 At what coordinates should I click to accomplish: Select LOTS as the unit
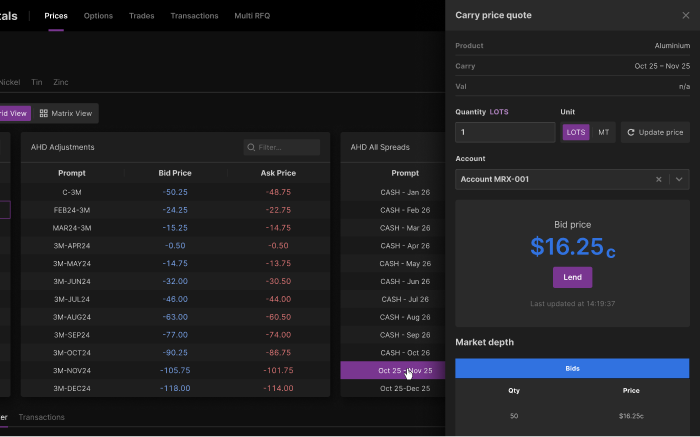pos(576,132)
